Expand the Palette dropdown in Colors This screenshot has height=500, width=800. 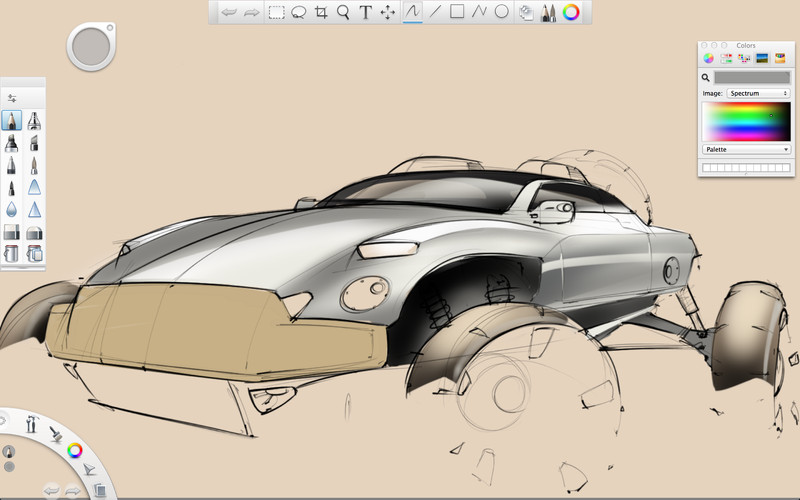(746, 149)
